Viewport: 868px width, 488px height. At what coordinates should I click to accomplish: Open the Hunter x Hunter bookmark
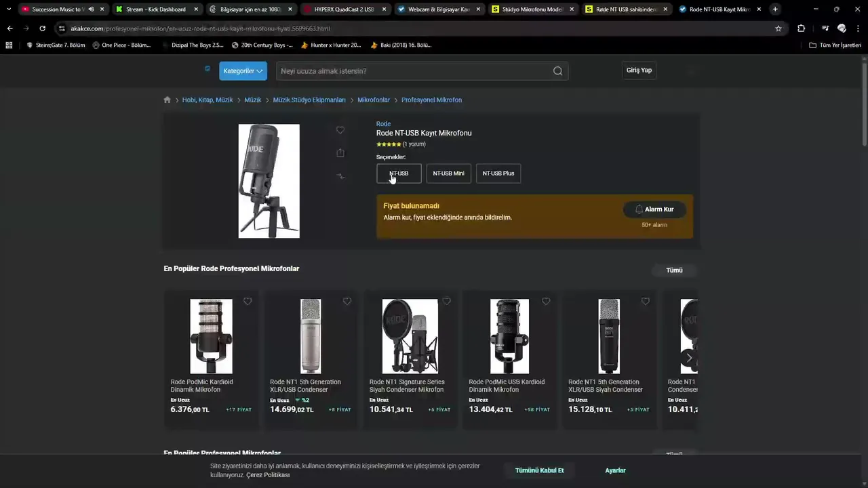click(331, 45)
